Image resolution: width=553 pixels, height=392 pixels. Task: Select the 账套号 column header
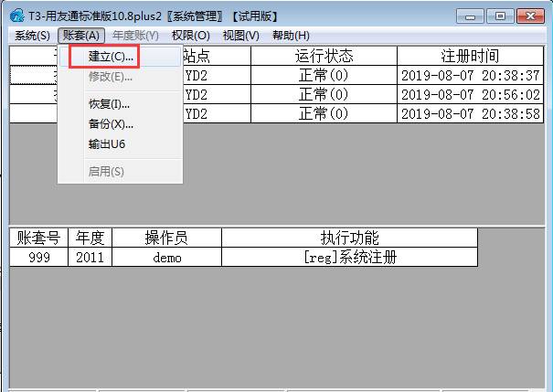(38, 238)
